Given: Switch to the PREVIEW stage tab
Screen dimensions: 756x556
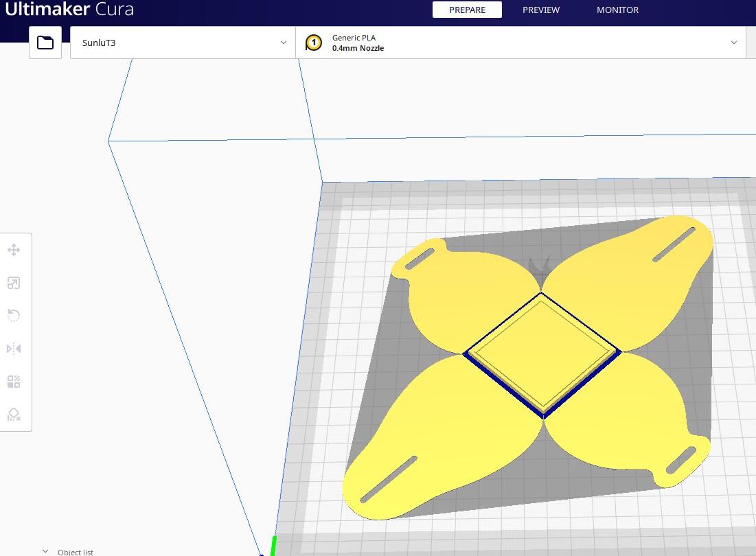Looking at the screenshot, I should point(541,10).
